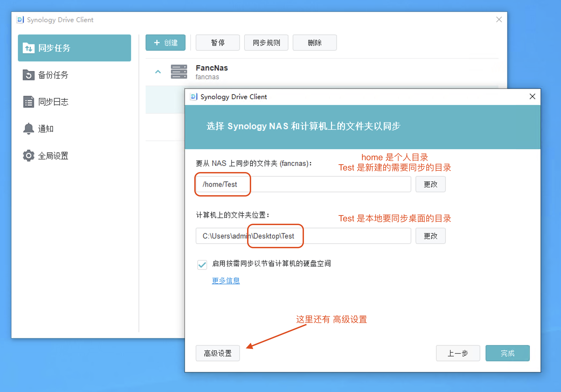Collapse the FancNas server entry

tap(158, 72)
